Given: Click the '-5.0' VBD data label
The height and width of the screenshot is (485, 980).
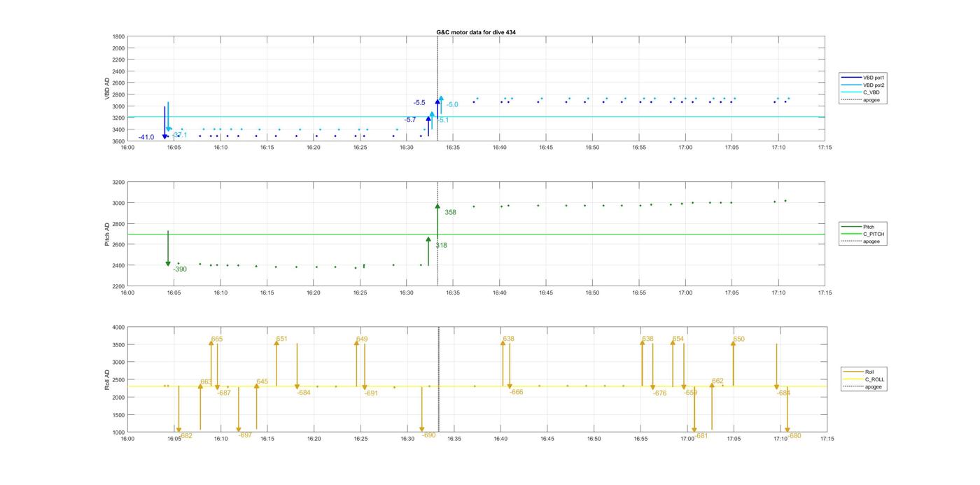Looking at the screenshot, I should pos(452,105).
